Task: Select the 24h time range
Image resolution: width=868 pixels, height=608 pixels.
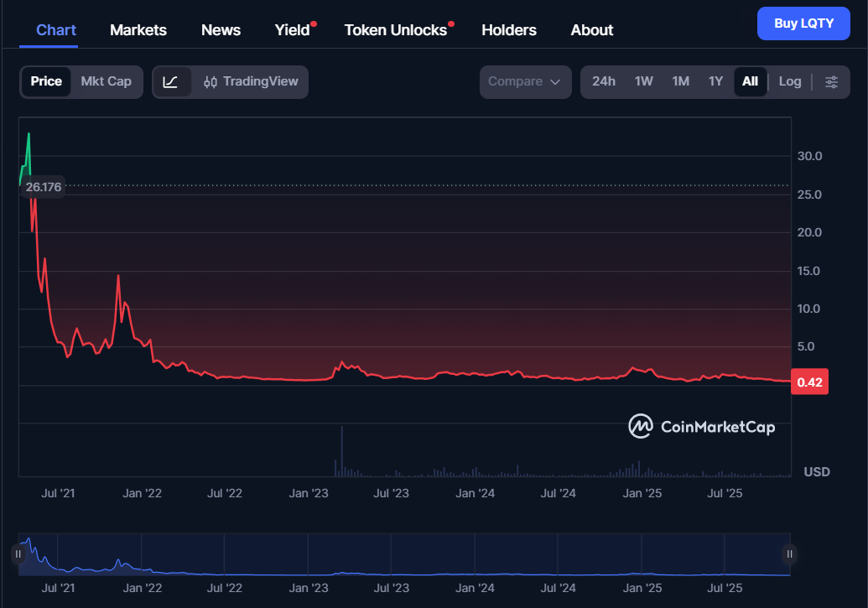Action: point(604,81)
